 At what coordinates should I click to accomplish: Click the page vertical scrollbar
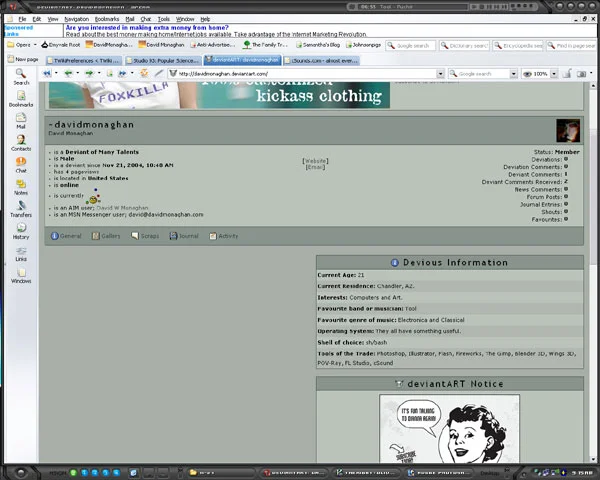[593, 272]
